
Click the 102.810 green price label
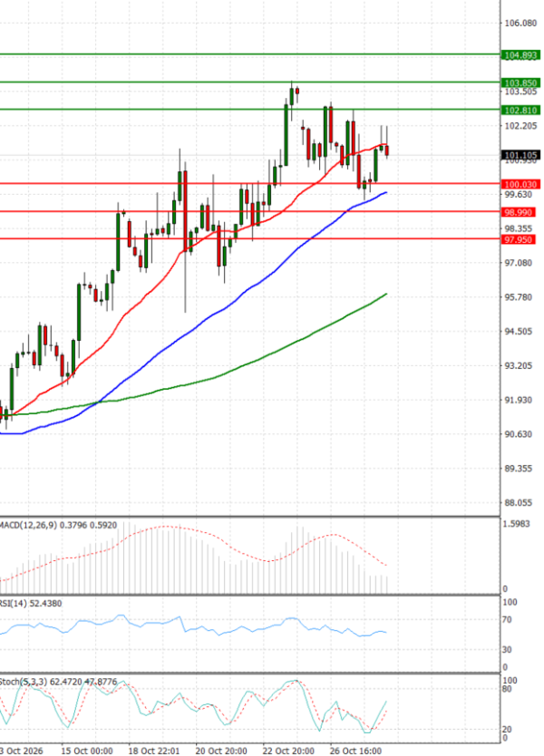[520, 110]
